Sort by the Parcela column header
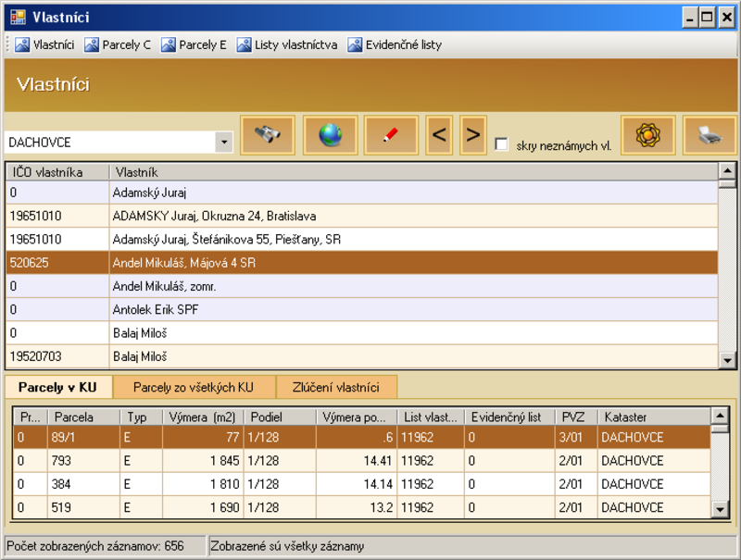Viewport: 741px width, 560px height. (x=83, y=417)
